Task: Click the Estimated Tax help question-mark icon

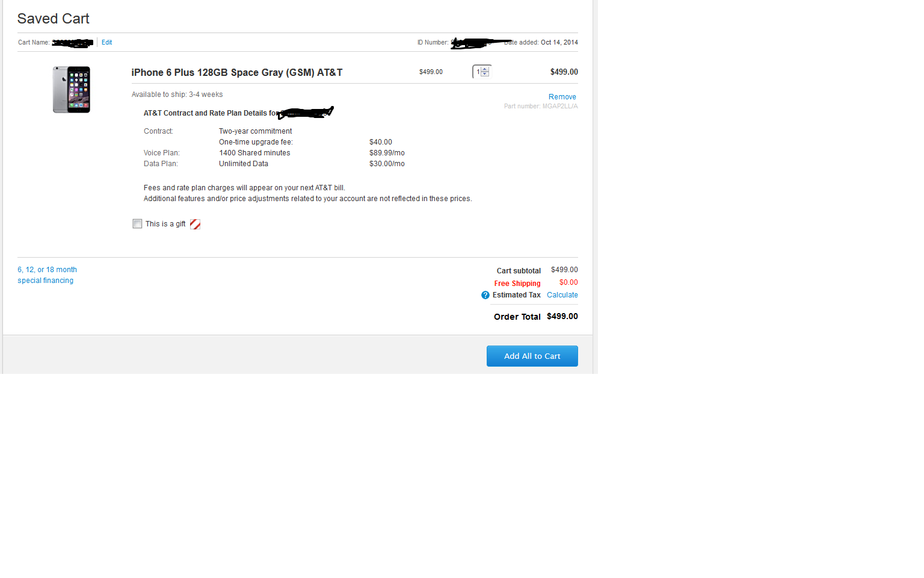Action: pos(485,295)
